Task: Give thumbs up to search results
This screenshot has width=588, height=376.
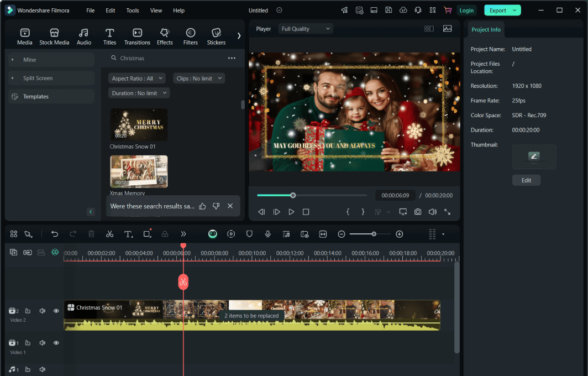Action: (x=202, y=206)
